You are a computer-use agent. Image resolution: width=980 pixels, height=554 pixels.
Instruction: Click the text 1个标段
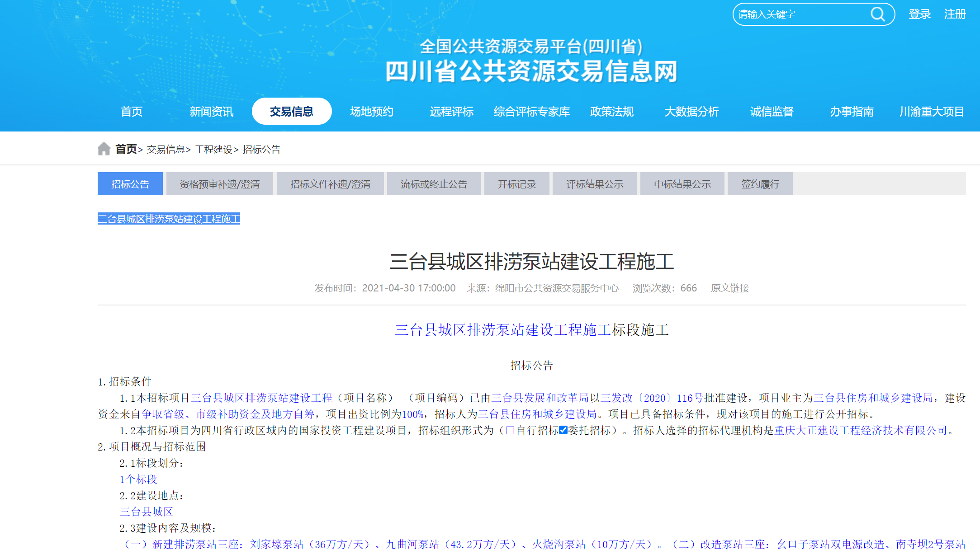(x=138, y=479)
